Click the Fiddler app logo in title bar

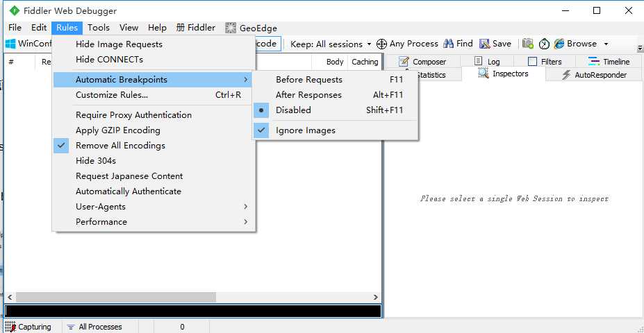(x=15, y=10)
